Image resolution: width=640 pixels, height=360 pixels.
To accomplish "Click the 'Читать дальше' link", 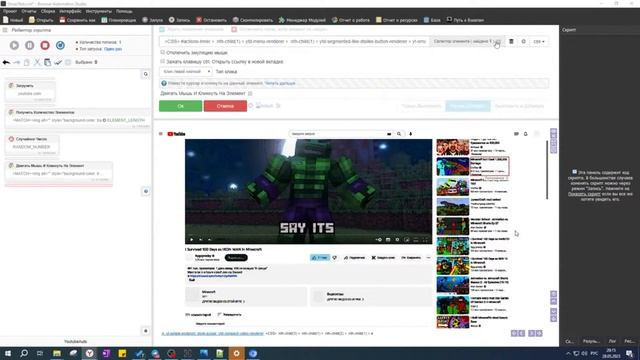I will tap(280, 83).
